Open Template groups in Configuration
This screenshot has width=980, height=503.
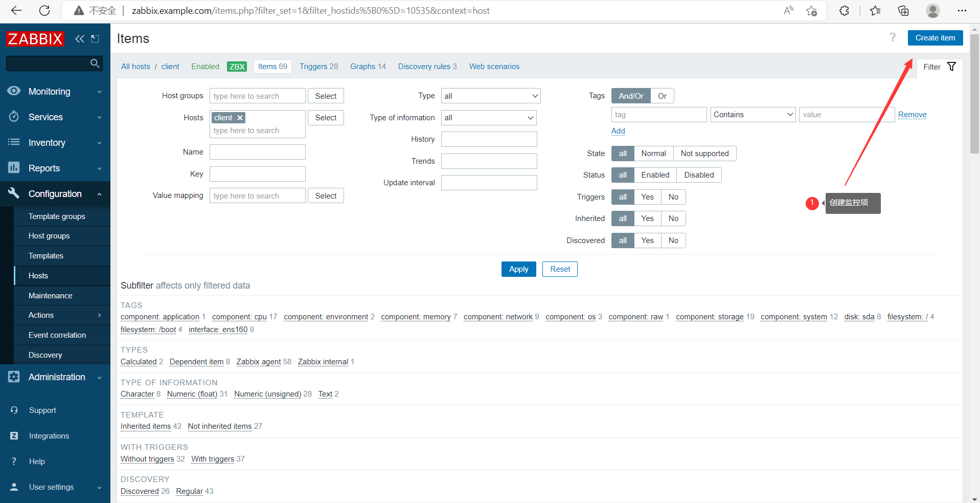[57, 216]
